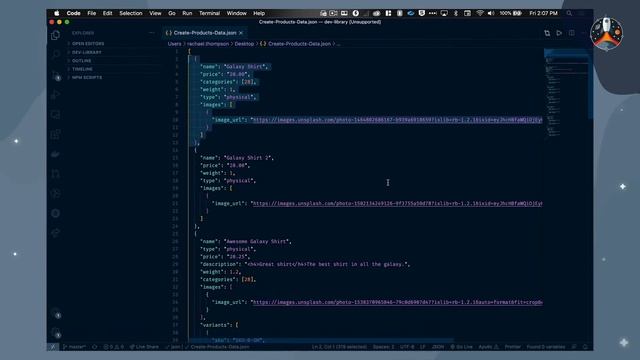
Task: Click errors and warnings count in status bar
Action: pyautogui.click(x=113, y=347)
